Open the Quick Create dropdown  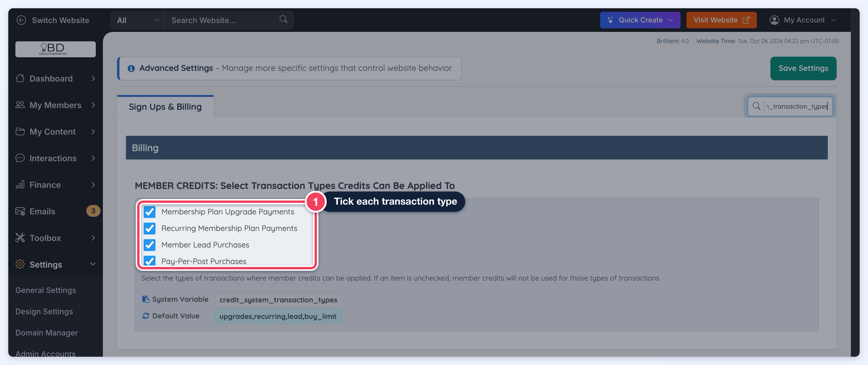click(640, 20)
